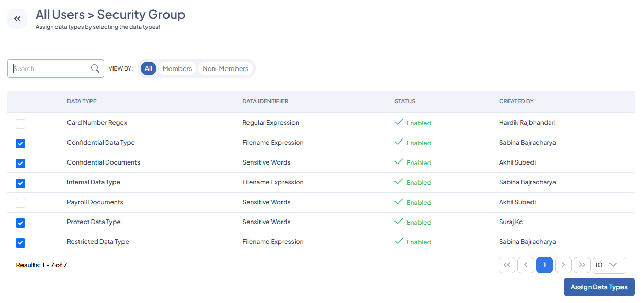The width and height of the screenshot is (644, 303).
Task: Click the Data Type column header
Action: [x=82, y=101]
